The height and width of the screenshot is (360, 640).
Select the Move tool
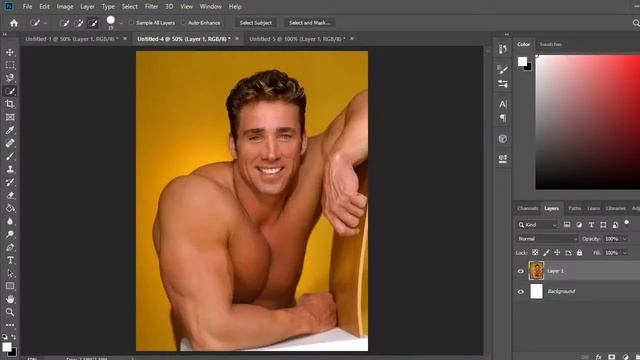(x=10, y=52)
